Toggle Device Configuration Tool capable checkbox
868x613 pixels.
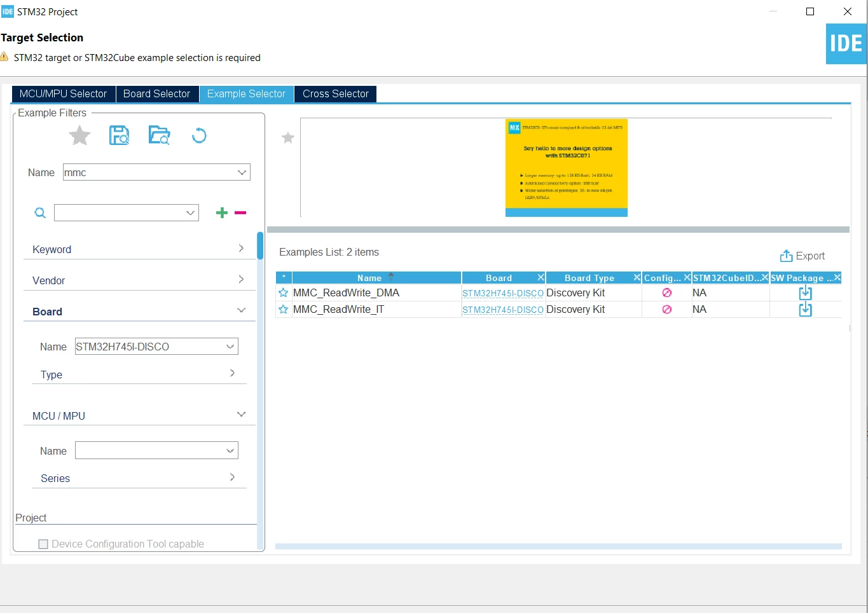click(43, 544)
